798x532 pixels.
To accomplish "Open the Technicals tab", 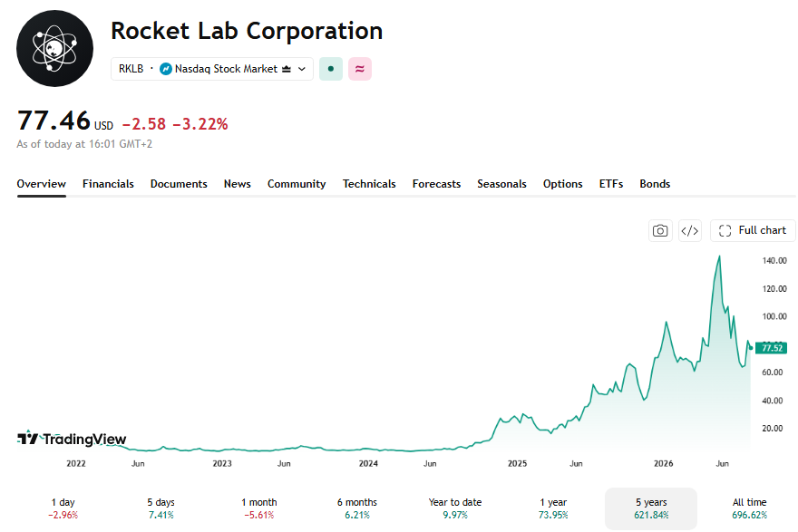I will point(369,184).
